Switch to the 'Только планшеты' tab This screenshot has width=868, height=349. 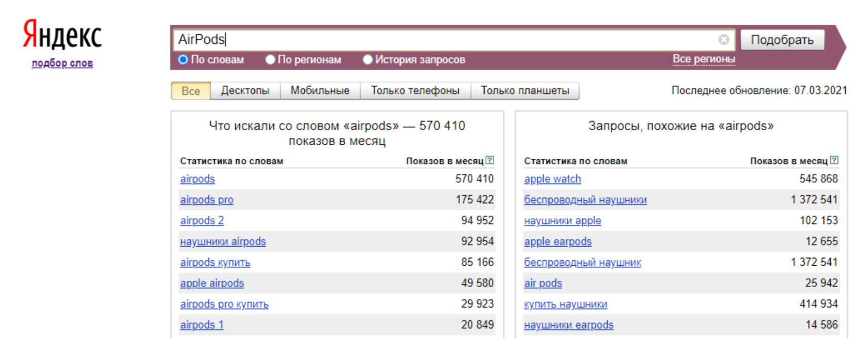[x=525, y=90]
